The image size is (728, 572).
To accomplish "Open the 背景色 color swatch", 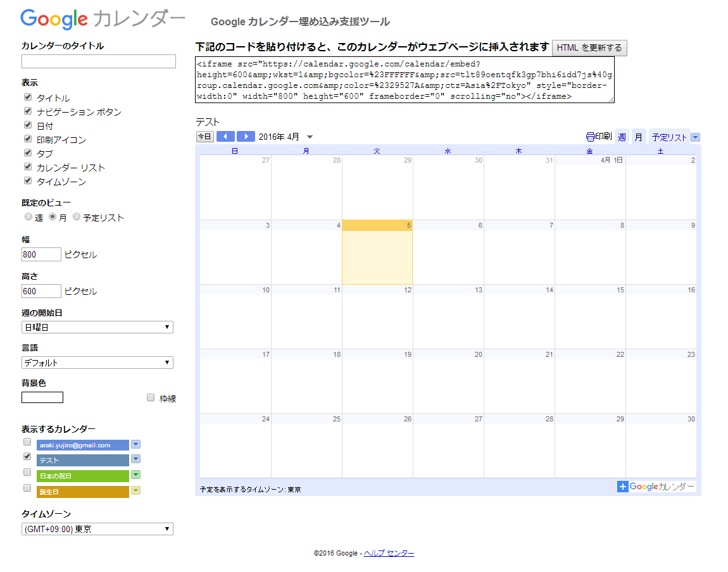I will pos(42,397).
